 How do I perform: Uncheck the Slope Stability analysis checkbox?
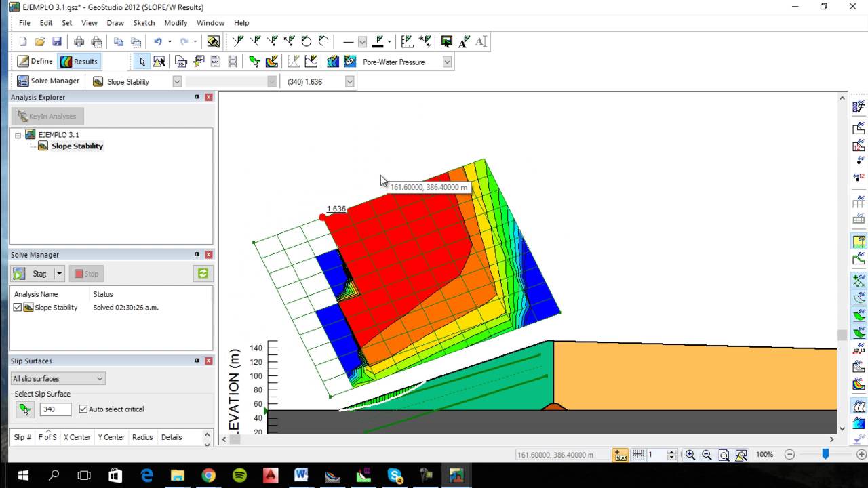coord(18,308)
